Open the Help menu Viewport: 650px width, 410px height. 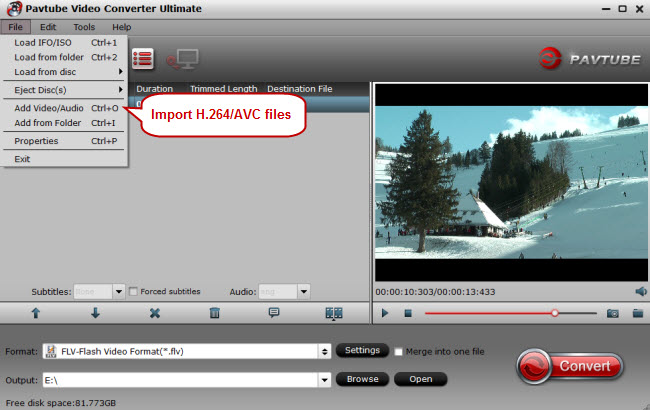pyautogui.click(x=121, y=27)
